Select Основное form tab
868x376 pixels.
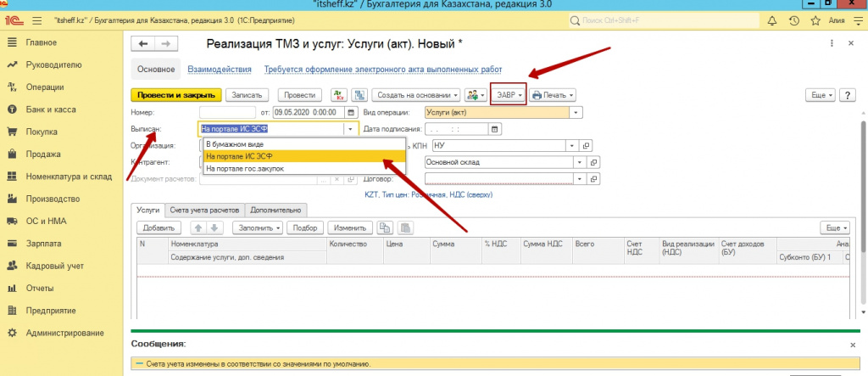point(156,70)
